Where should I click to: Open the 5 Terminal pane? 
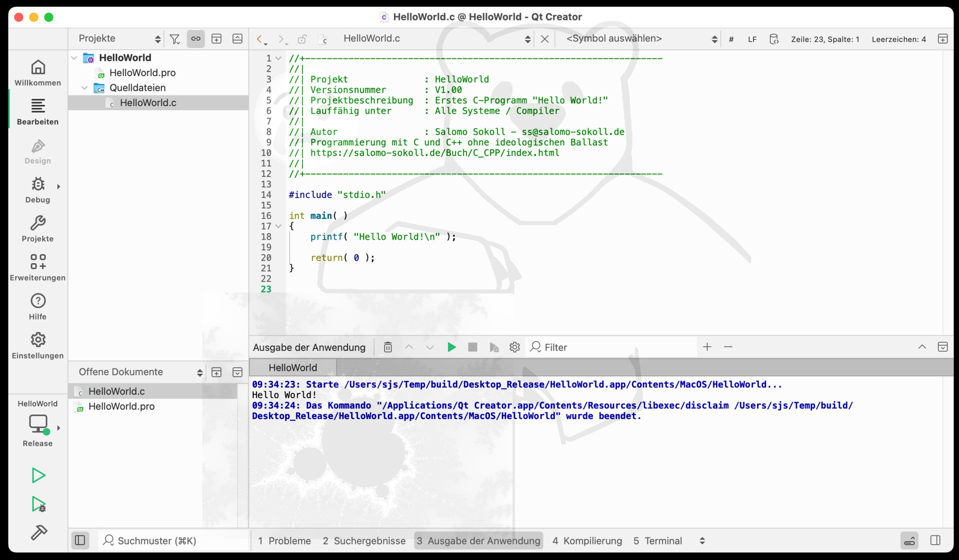(x=657, y=541)
